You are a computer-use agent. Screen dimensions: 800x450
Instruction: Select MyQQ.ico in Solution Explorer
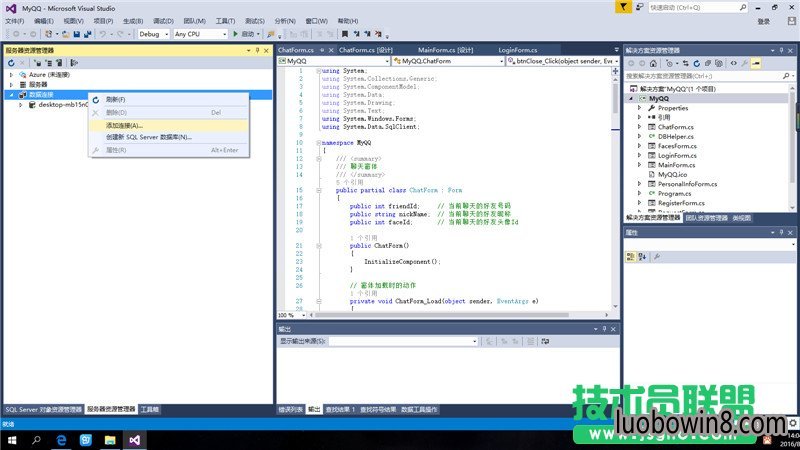(x=672, y=174)
